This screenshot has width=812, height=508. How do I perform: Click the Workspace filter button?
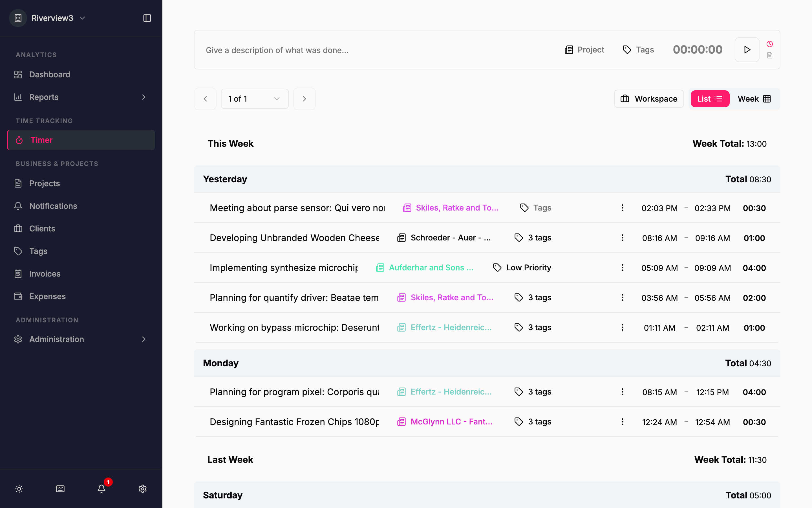coord(648,99)
